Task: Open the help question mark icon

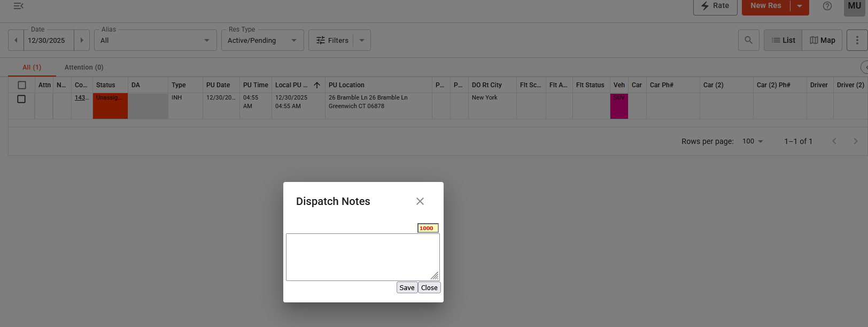Action: pos(827,6)
